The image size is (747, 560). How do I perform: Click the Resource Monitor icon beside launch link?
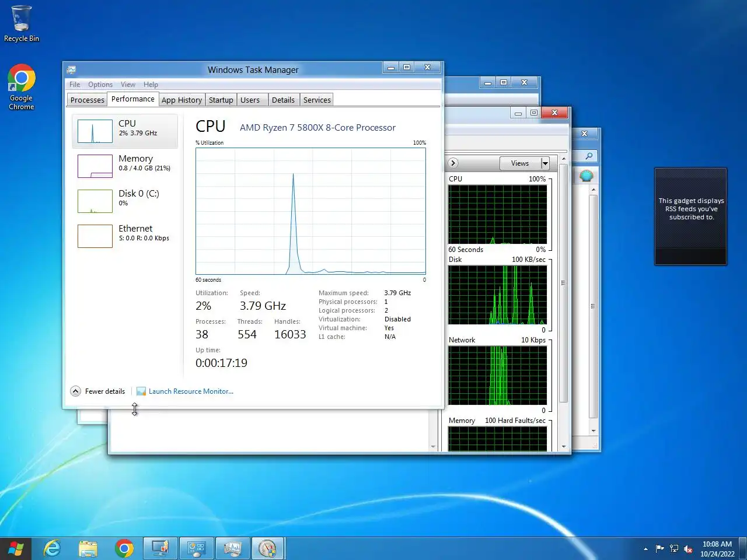[141, 391]
